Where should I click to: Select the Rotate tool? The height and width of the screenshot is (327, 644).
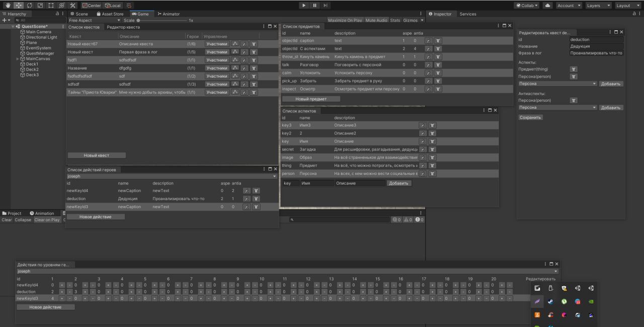coord(29,5)
